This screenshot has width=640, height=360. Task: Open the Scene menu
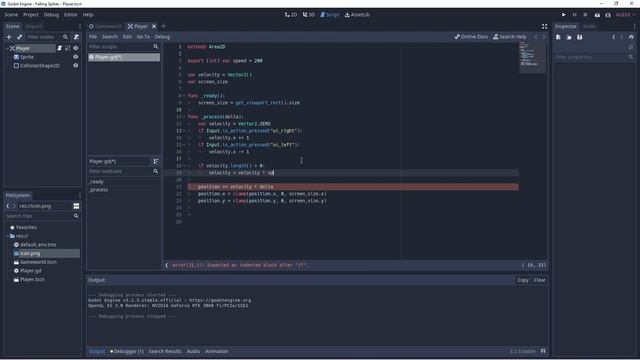[x=11, y=15]
